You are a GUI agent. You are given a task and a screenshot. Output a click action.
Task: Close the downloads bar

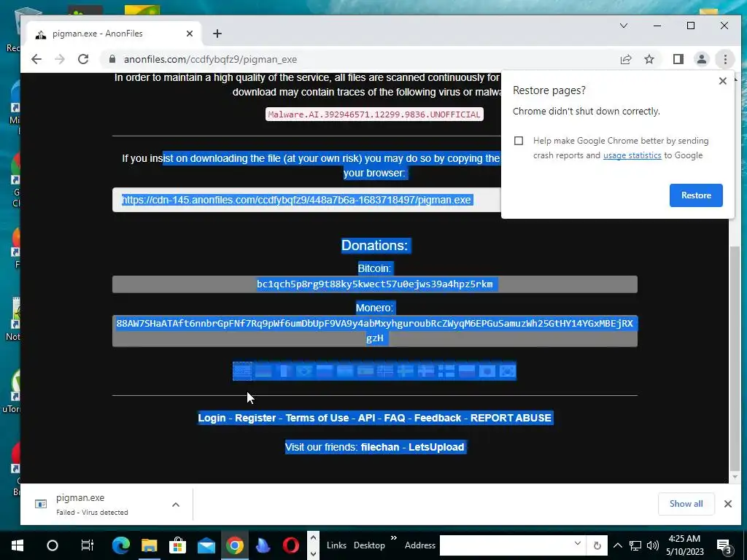727,504
